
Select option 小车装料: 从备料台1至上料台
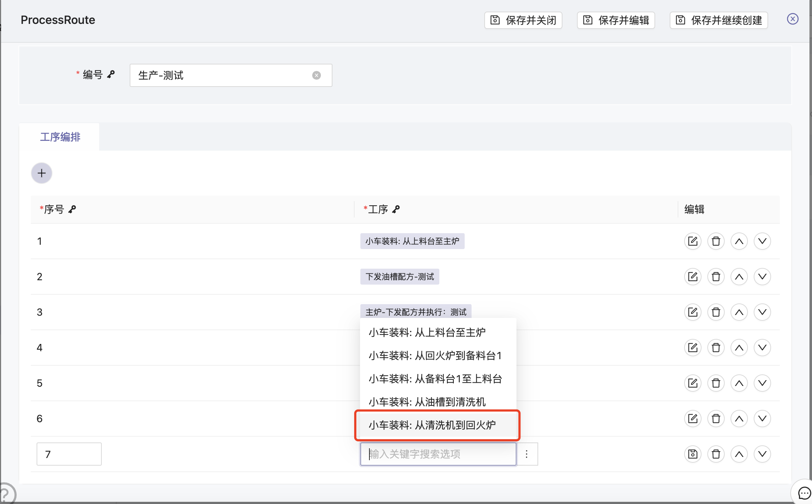click(435, 379)
